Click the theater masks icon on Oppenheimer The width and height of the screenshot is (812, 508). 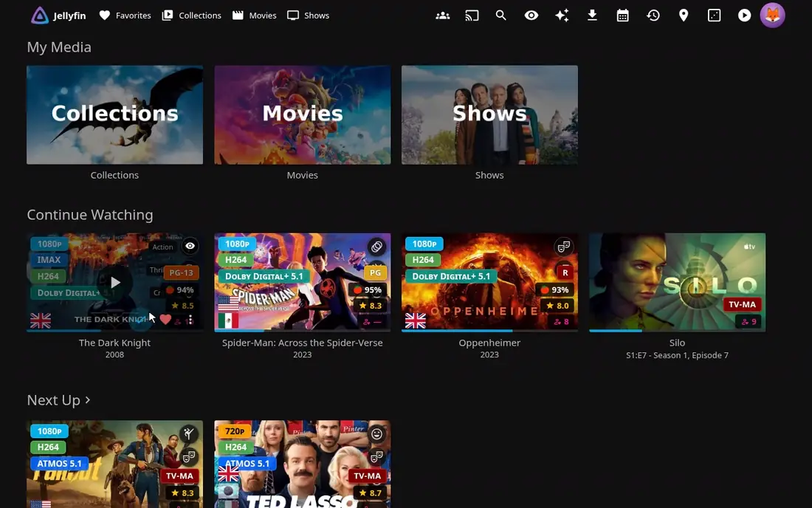tap(564, 247)
